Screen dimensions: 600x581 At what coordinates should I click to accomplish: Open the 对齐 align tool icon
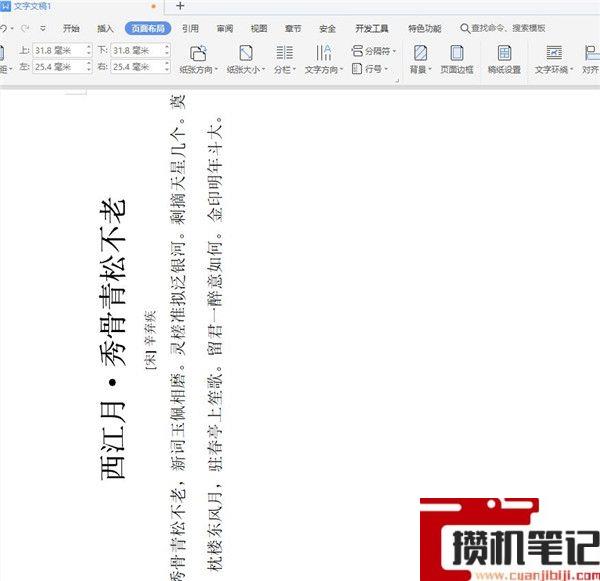(591, 53)
